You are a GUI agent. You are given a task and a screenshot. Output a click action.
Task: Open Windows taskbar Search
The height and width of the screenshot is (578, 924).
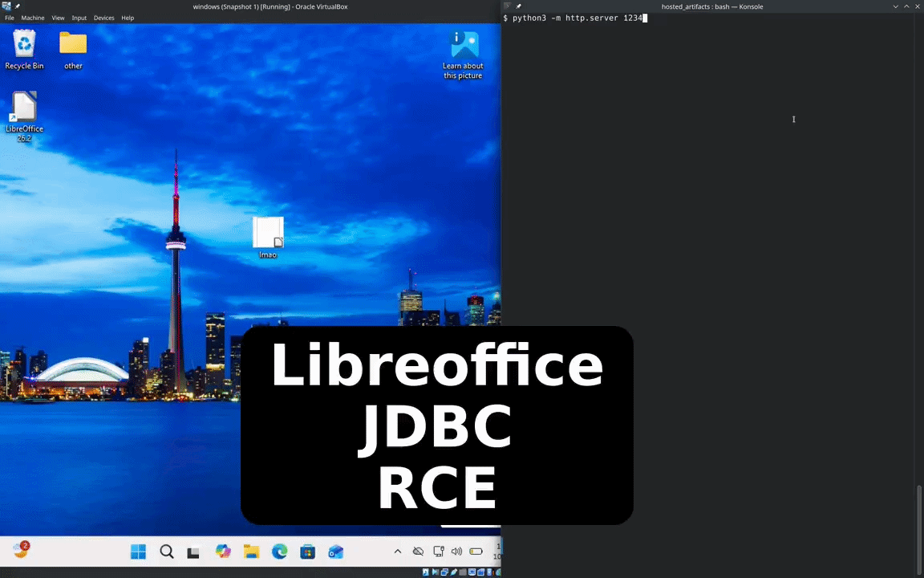point(167,552)
